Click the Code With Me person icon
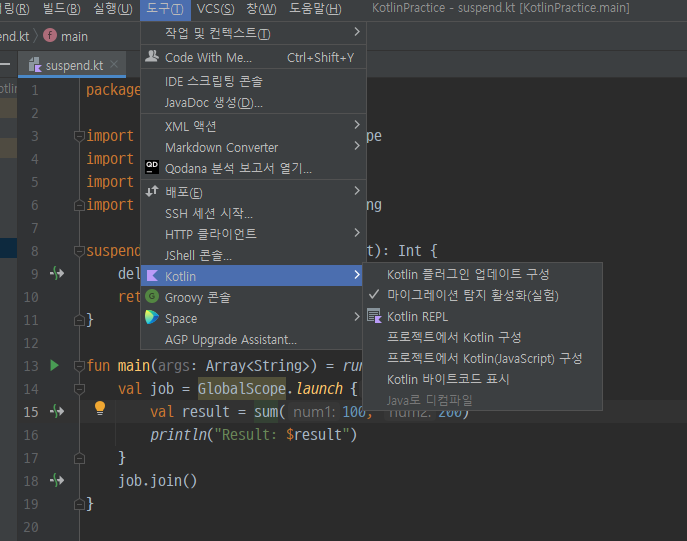Image resolution: width=687 pixels, height=541 pixels. click(152, 56)
